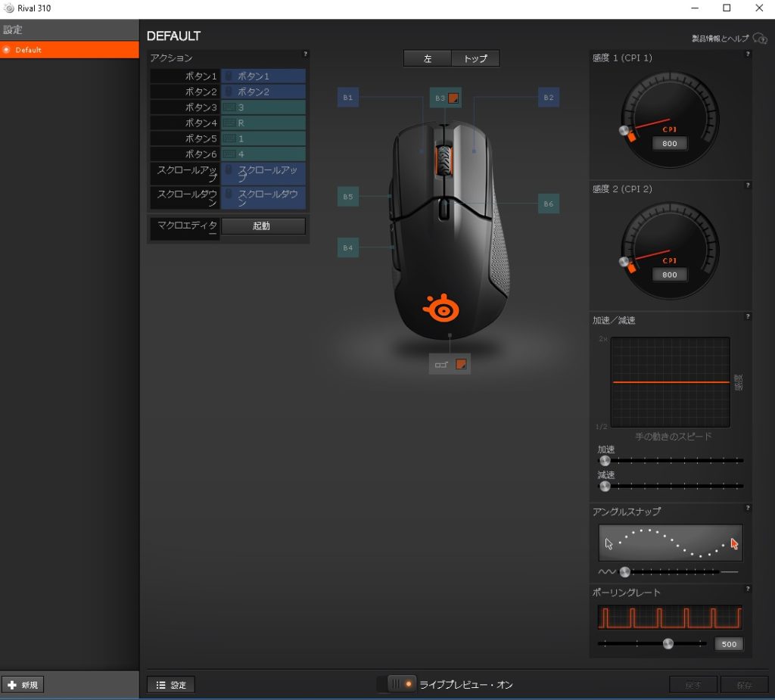775x700 pixels.
Task: Click the 感度 1 (CPI 1) help question mark
Action: coord(748,54)
